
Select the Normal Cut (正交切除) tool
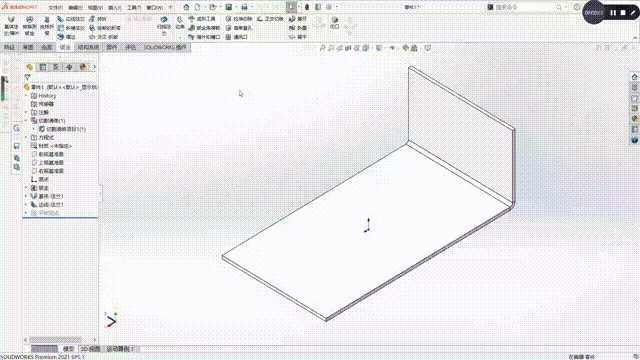coord(271,19)
